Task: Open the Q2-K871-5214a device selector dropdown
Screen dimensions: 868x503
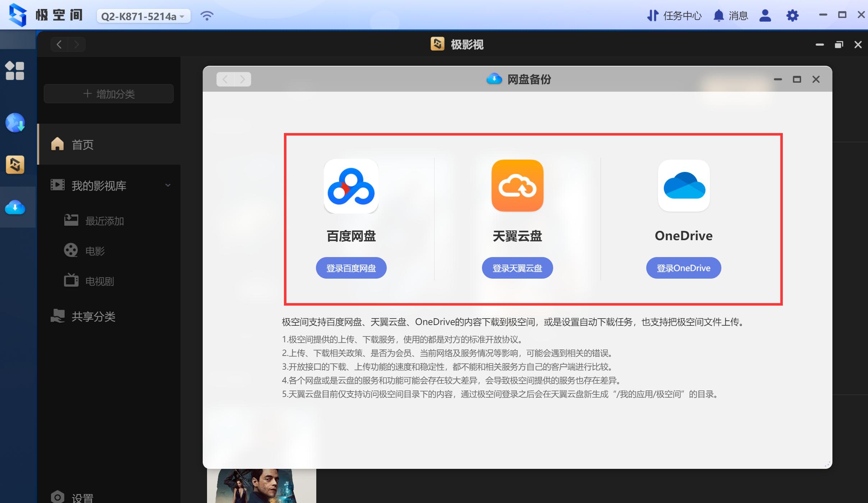Action: (142, 16)
